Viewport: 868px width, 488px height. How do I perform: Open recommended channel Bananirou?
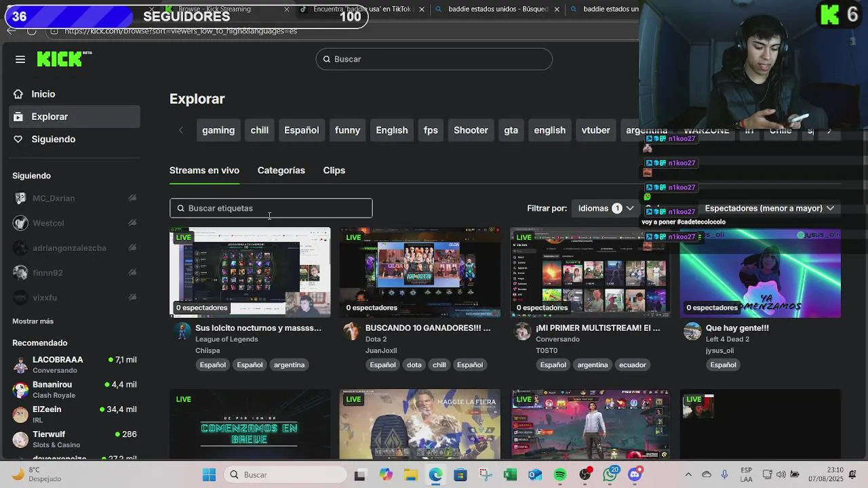[75, 389]
